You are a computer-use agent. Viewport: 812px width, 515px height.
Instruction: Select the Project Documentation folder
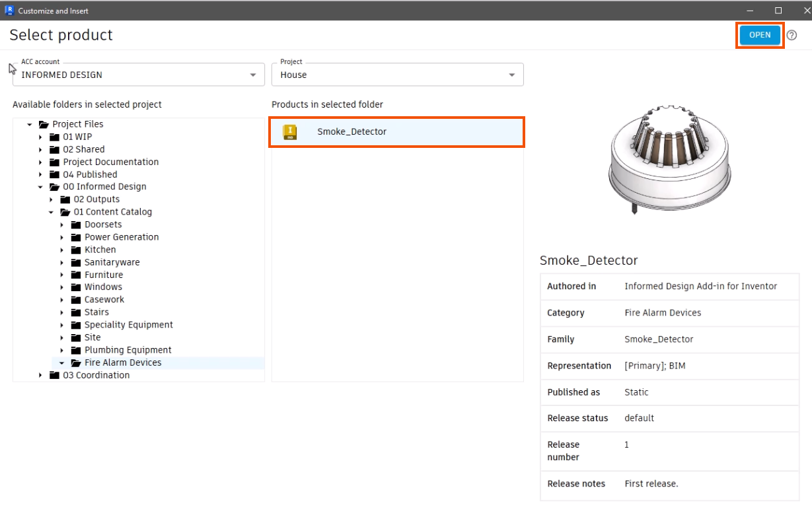point(110,162)
